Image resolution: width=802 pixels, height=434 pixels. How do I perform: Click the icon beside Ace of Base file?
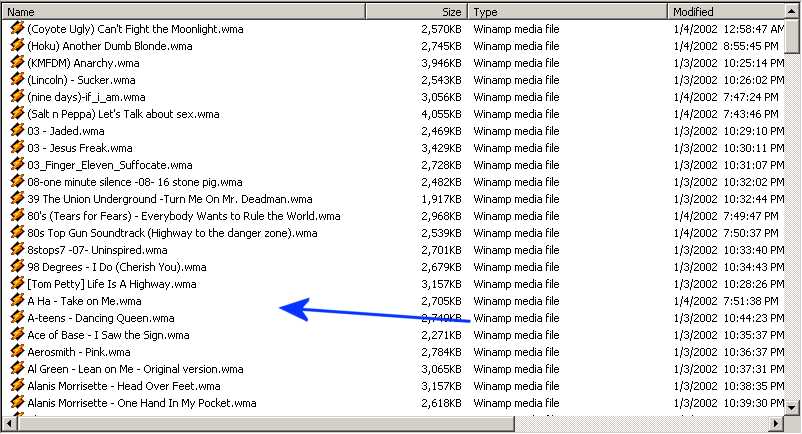(x=17, y=335)
